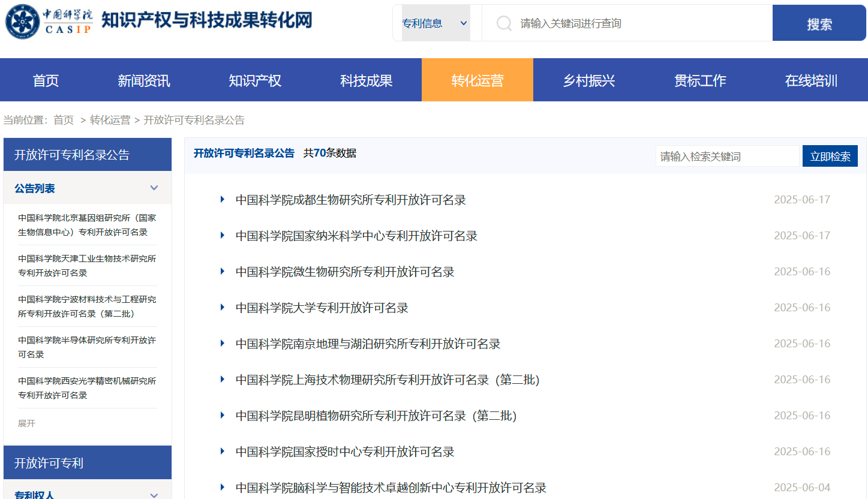
Task: Focus the 请输入关键词进行查询 search field
Action: (627, 23)
